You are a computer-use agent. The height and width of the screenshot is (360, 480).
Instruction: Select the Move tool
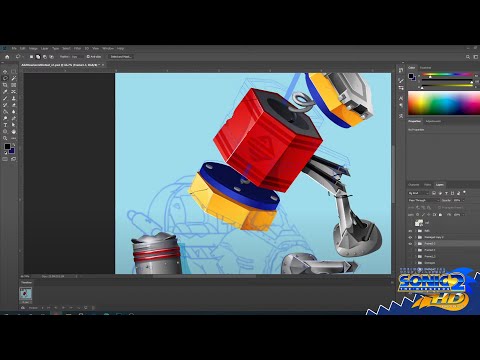[5, 72]
